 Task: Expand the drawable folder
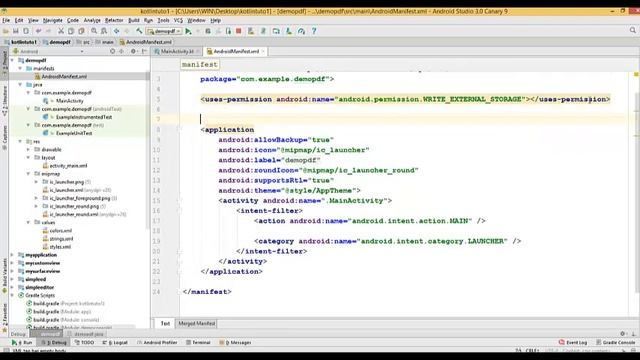click(29, 149)
